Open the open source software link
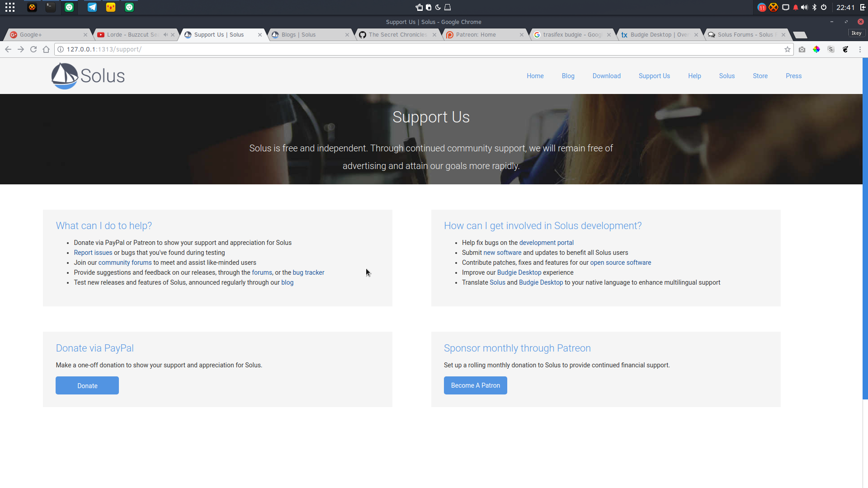Screen dimensions: 868x488 (620, 263)
